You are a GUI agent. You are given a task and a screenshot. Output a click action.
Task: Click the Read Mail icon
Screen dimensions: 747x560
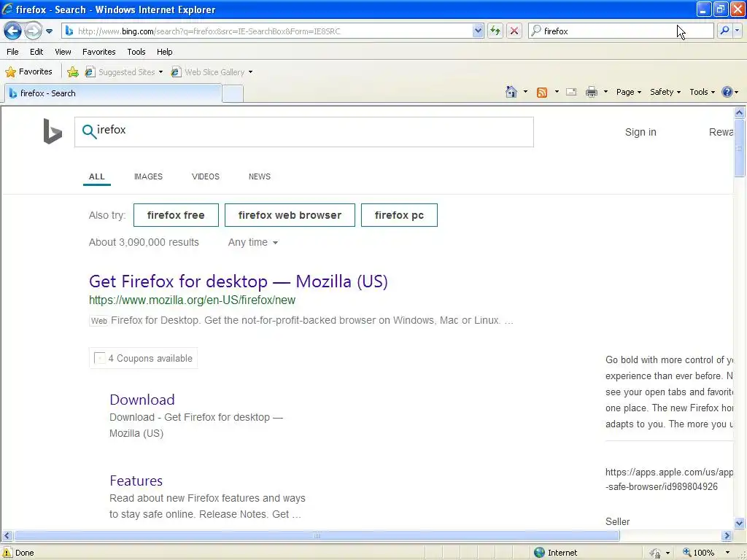(571, 92)
